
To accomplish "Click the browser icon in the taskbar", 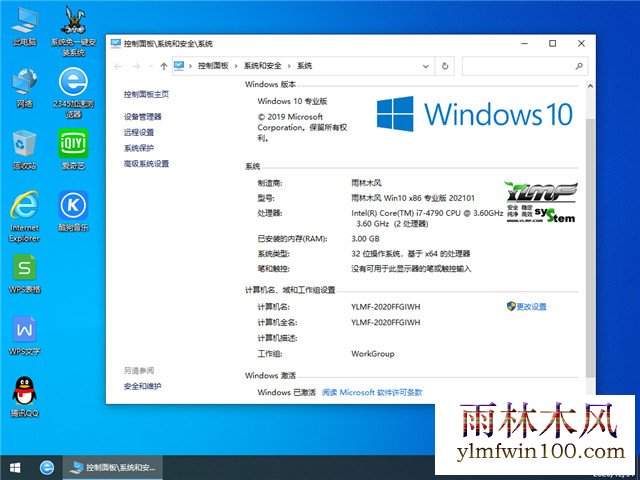I will click(47, 467).
